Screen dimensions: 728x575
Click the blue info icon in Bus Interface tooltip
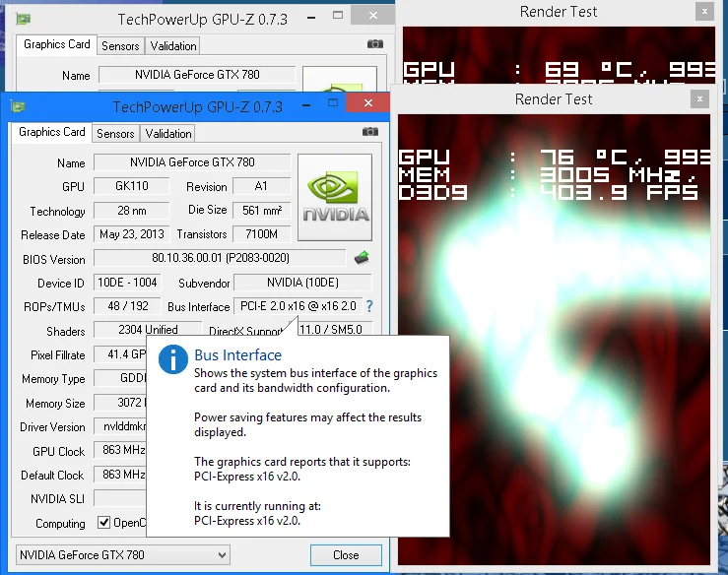(x=172, y=358)
